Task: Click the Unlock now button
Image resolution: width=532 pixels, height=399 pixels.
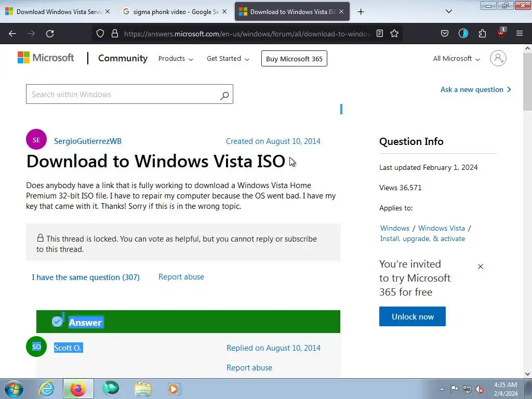Action: coord(412,316)
